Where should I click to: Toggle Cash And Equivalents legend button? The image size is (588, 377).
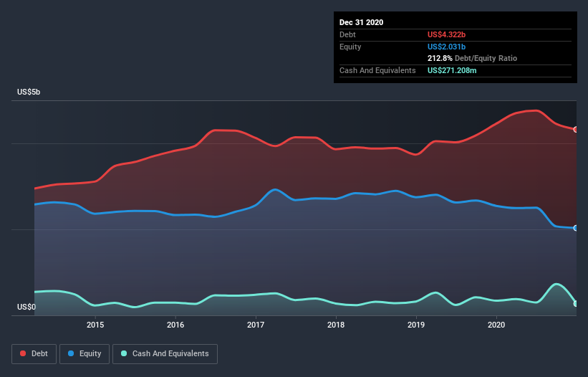(x=165, y=354)
